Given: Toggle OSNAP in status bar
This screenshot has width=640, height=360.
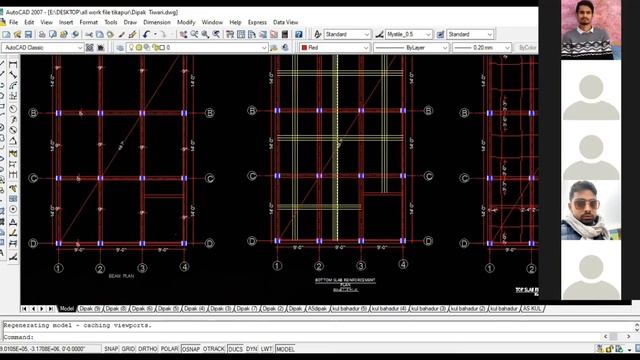Looking at the screenshot, I should click(x=191, y=349).
